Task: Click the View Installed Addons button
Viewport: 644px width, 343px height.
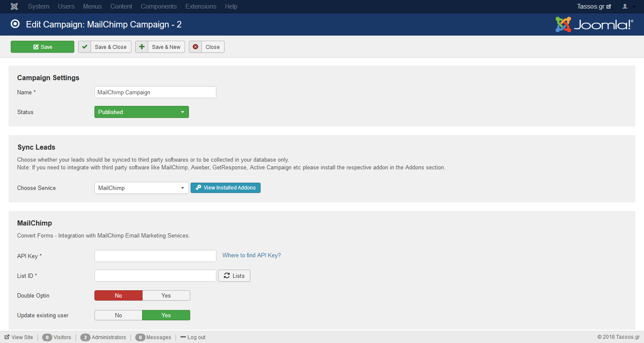Action: [x=225, y=188]
